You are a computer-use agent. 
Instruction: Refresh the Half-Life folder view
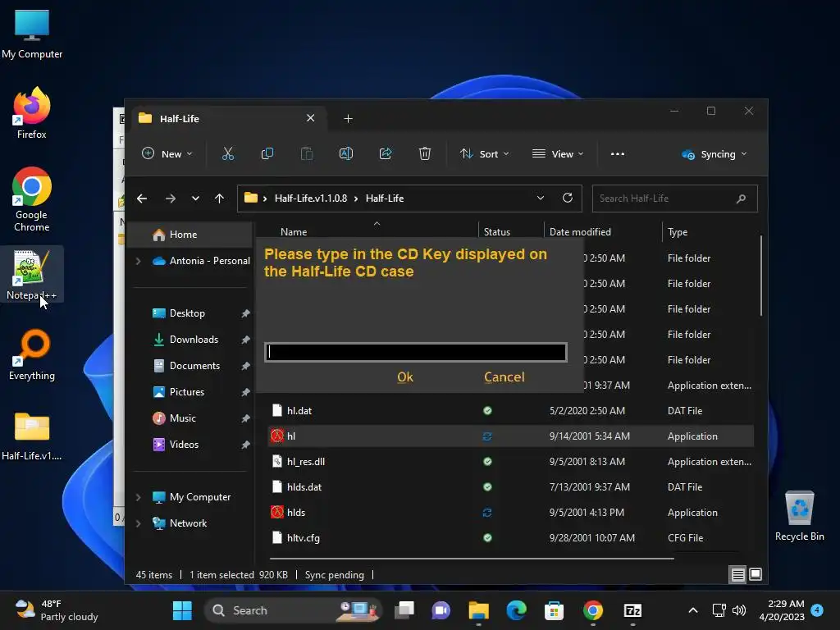[x=568, y=199]
